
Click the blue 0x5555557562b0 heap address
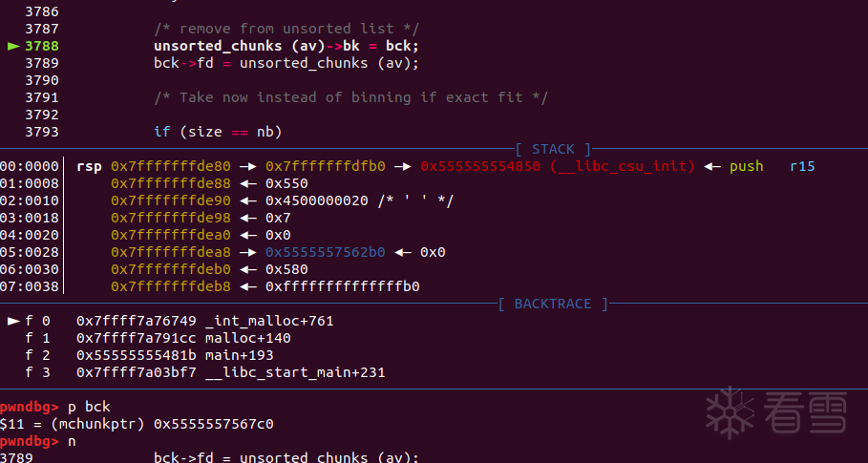[x=325, y=252]
